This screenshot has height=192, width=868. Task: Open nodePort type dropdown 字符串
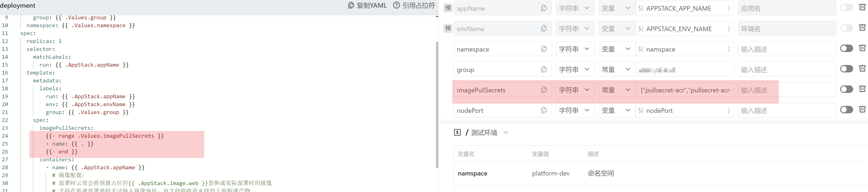(575, 110)
